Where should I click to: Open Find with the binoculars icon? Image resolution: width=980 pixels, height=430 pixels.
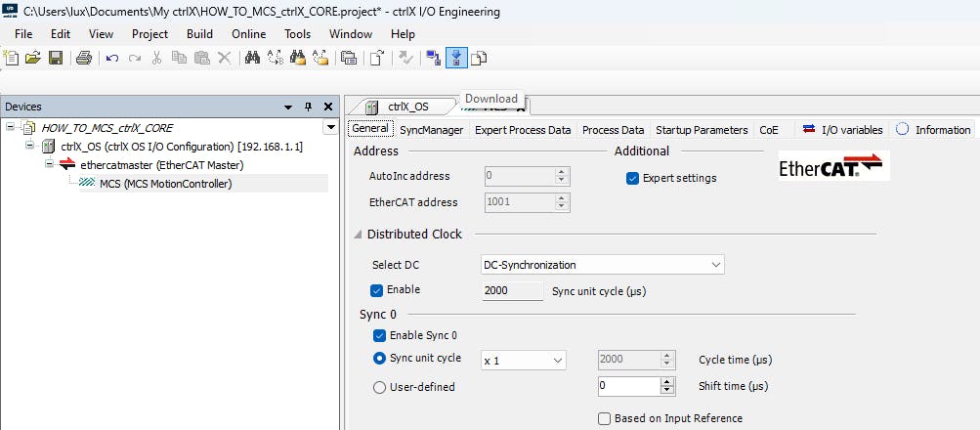[252, 58]
